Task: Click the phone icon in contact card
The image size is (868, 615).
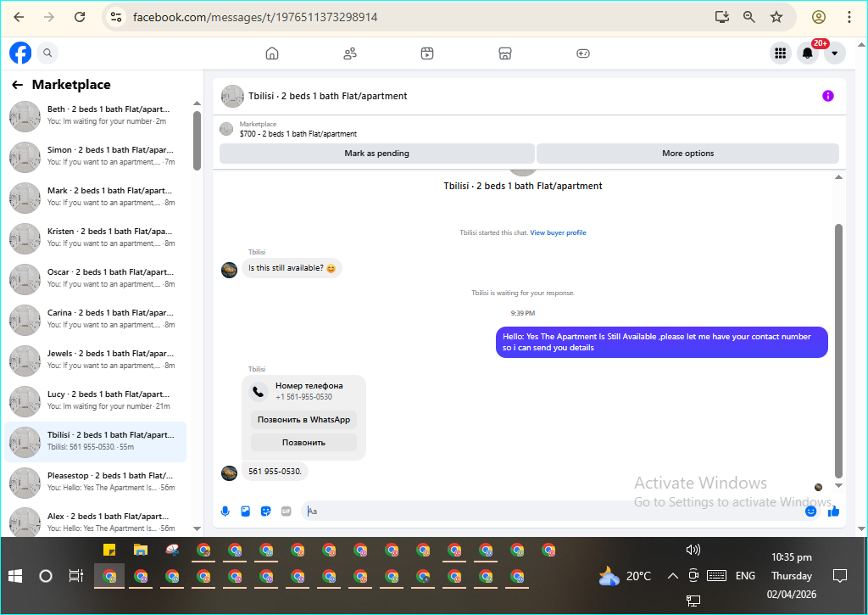Action: tap(258, 391)
